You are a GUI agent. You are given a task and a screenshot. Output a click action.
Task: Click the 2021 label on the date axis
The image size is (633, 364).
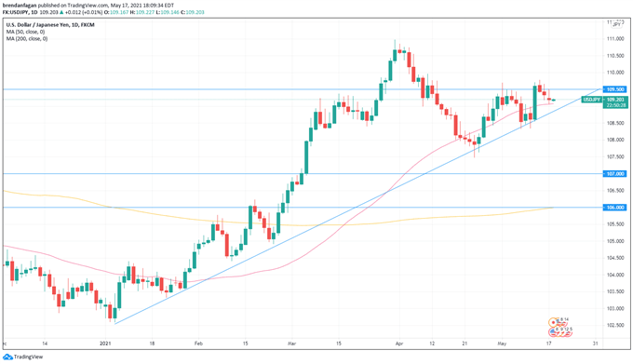(105, 344)
